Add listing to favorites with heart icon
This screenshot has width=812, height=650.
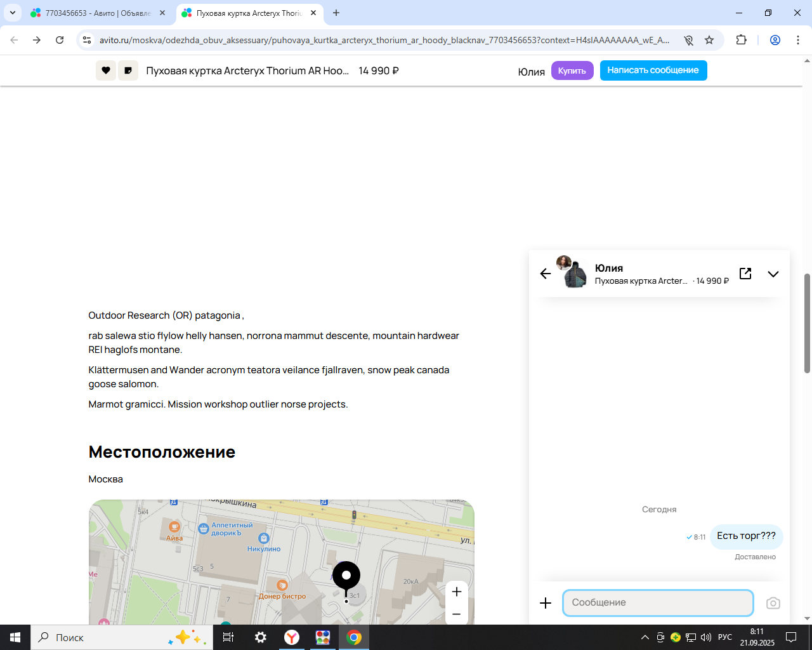pos(106,70)
